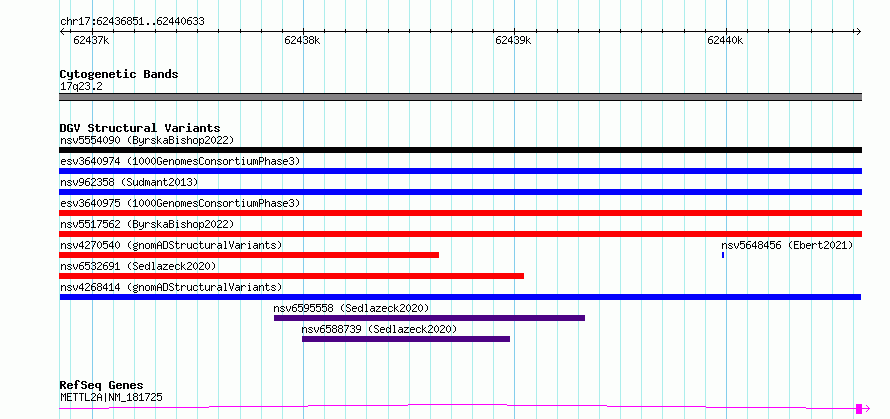Viewport: 890px width, 419px height.
Task: Click the METTL2A|NM_181725 gene label
Action: (111, 397)
